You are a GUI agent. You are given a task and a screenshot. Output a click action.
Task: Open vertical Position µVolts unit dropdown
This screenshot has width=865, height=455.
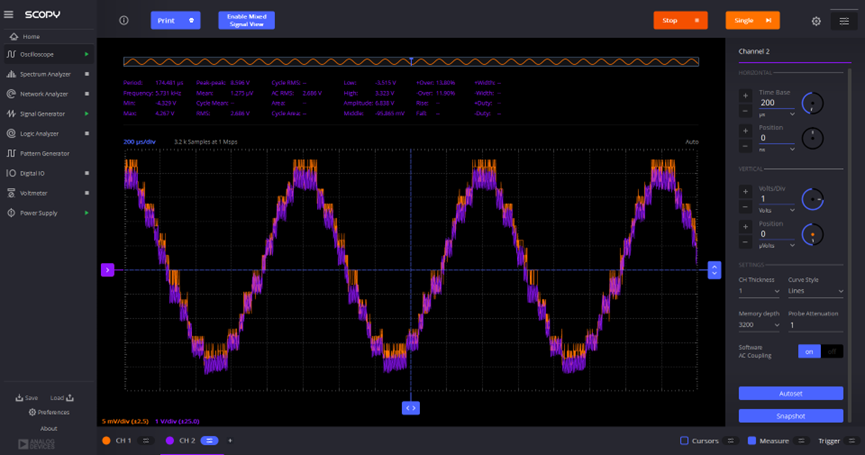[777, 246]
